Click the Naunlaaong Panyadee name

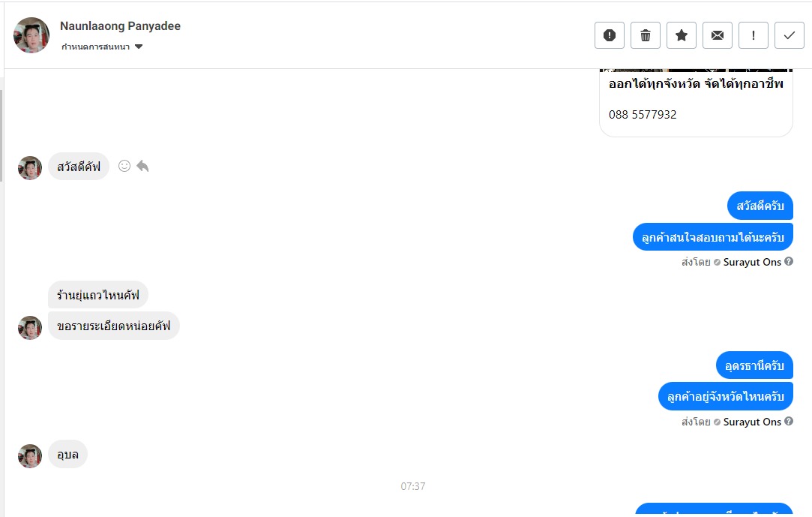(x=120, y=26)
